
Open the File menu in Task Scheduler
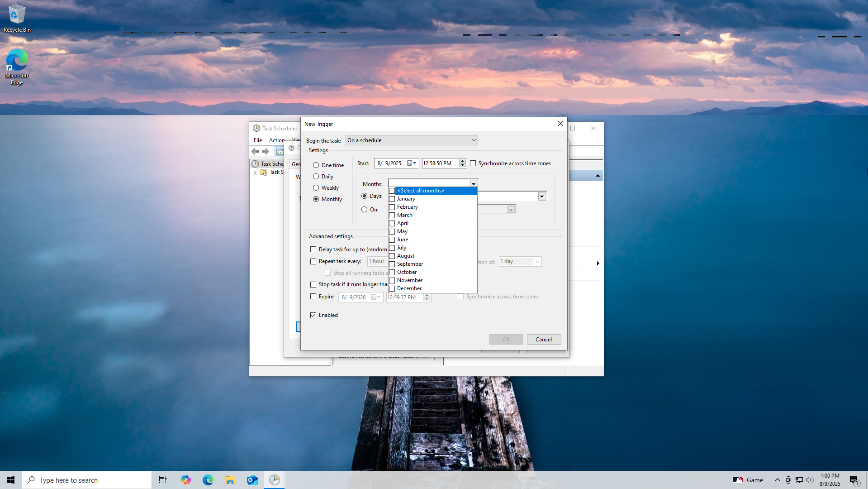258,140
